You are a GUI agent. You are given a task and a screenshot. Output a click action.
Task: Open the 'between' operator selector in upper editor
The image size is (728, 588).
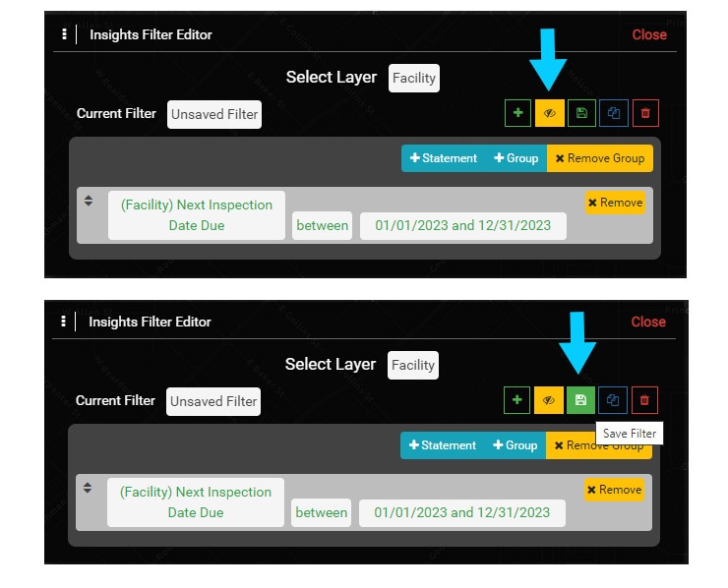click(x=323, y=226)
